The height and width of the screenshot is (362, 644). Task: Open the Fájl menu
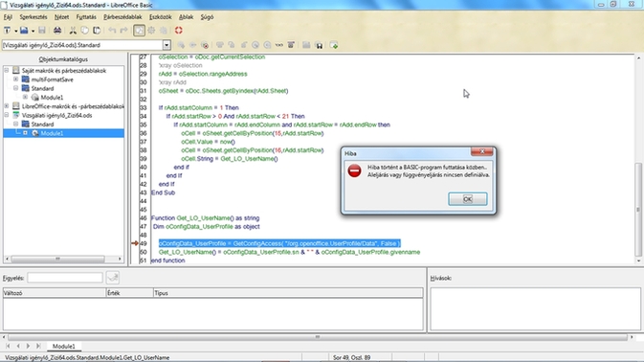8,17
